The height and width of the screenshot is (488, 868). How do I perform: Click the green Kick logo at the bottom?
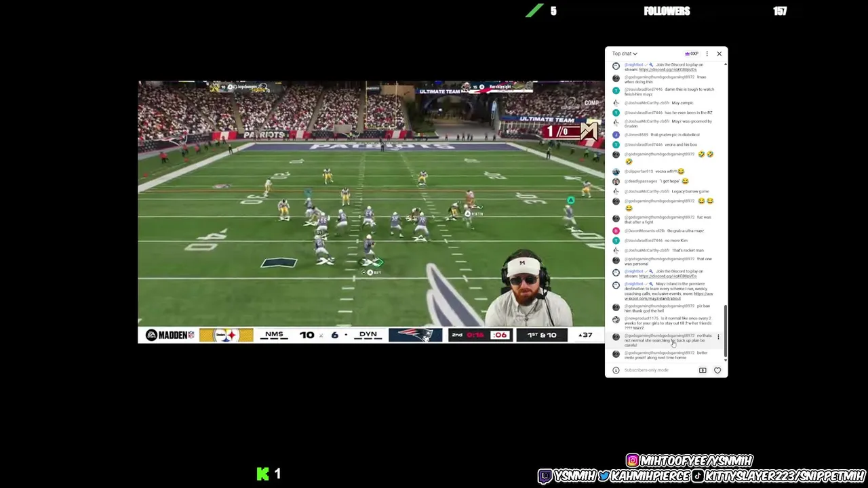point(262,474)
